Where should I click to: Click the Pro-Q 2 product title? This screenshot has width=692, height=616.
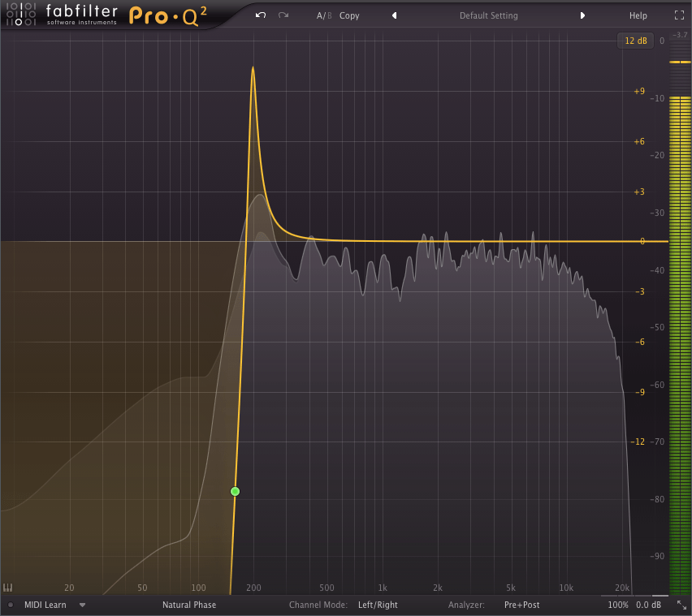167,16
